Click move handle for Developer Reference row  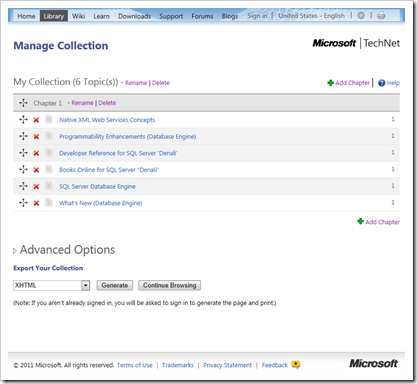coord(23,153)
